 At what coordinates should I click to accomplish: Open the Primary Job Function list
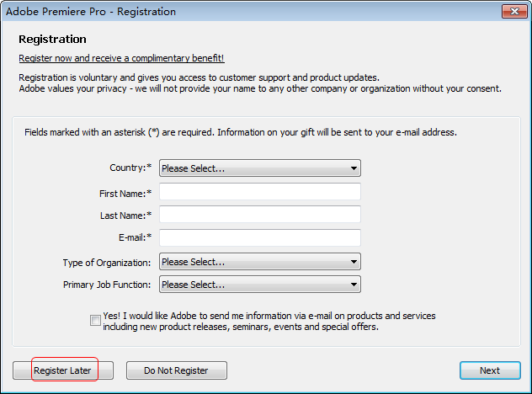259,285
